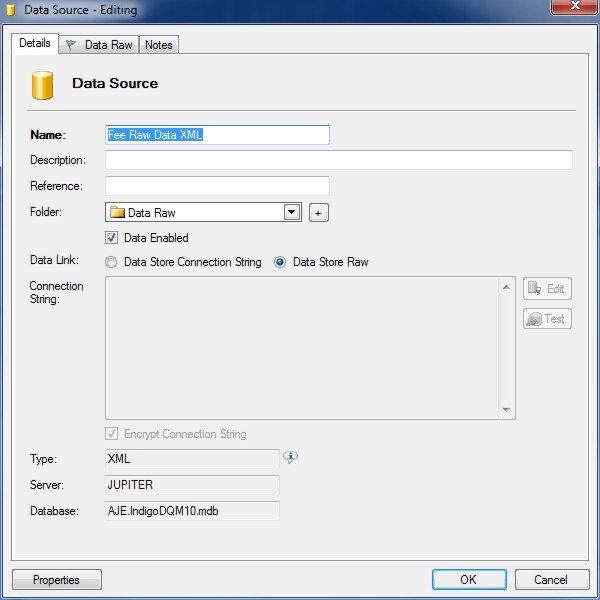This screenshot has height=600, width=600.
Task: Click the Reference text box
Action: (x=217, y=186)
